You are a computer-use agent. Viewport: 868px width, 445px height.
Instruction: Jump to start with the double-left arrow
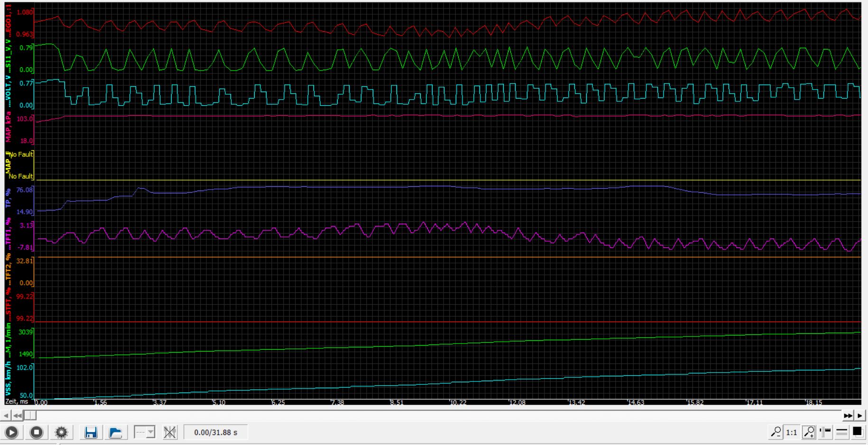17,416
